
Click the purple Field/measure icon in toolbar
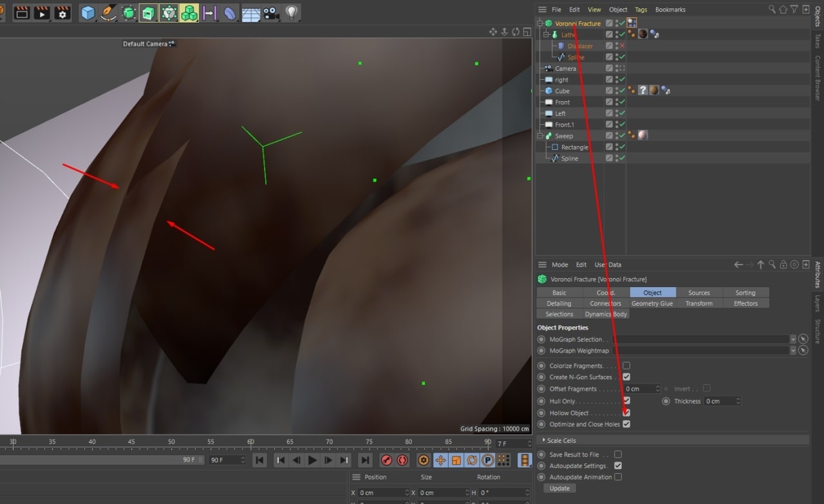click(x=209, y=12)
